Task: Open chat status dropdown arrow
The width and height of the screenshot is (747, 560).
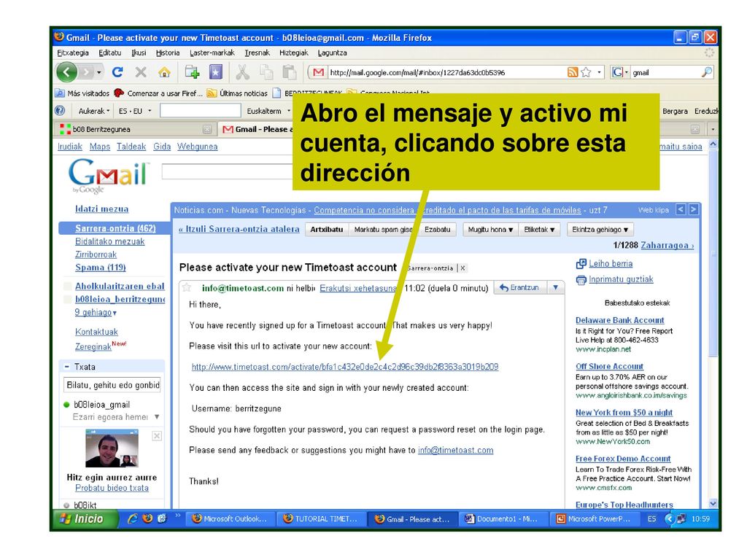Action: click(x=157, y=416)
